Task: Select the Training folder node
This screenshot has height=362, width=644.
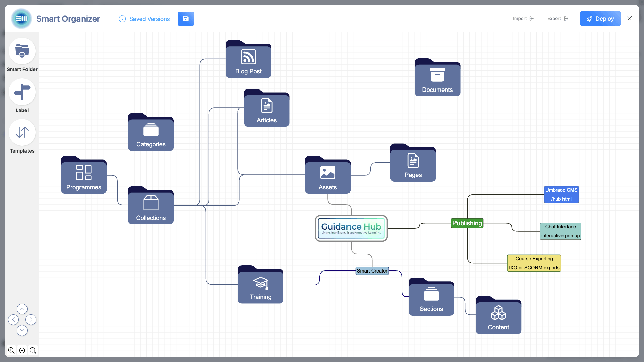Action: [261, 287]
